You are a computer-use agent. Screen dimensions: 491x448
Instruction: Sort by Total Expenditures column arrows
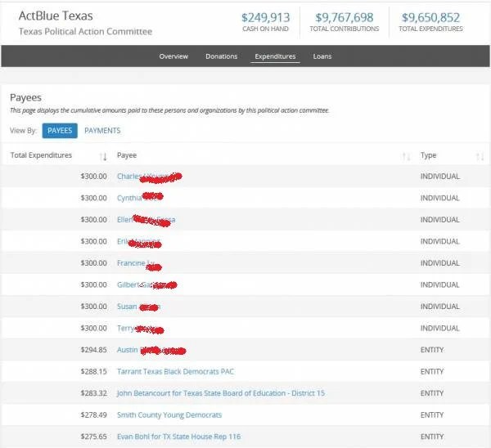click(x=103, y=156)
